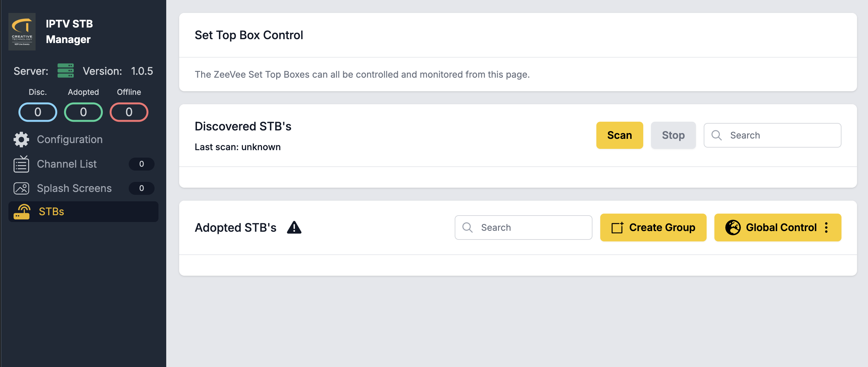
Task: Click the Discovered count badge showing 0
Action: (x=37, y=111)
